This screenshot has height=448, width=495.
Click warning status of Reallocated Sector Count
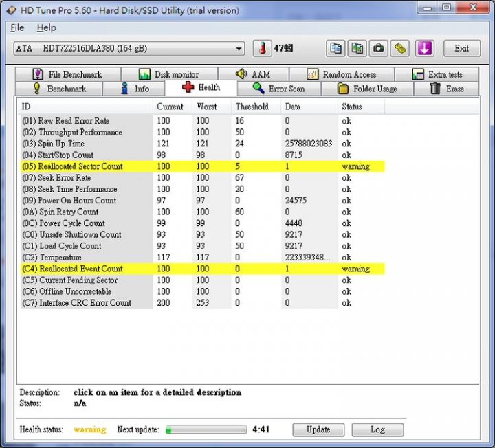coord(356,166)
